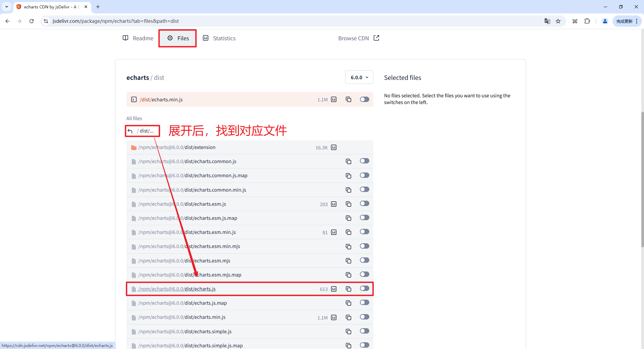
Task: Collapse the /dist/ folder using the back arrow
Action: (x=131, y=131)
